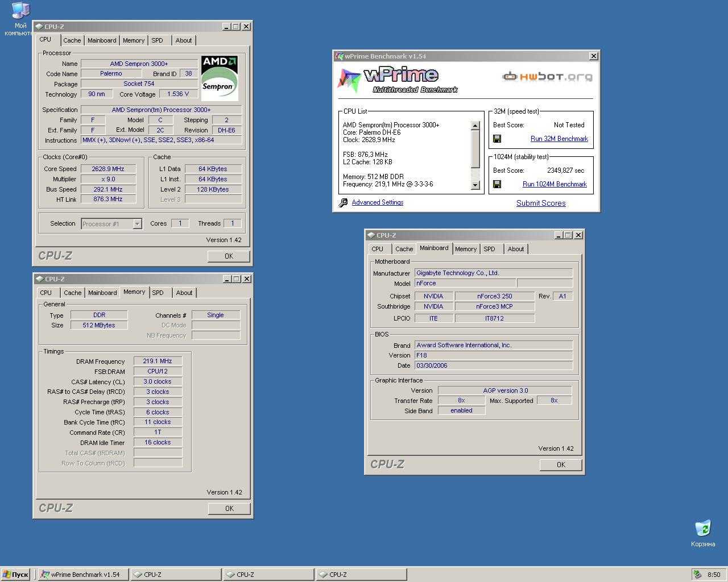This screenshot has height=582, width=728.
Task: Click save icon beside 1024M benchmark
Action: (x=497, y=184)
